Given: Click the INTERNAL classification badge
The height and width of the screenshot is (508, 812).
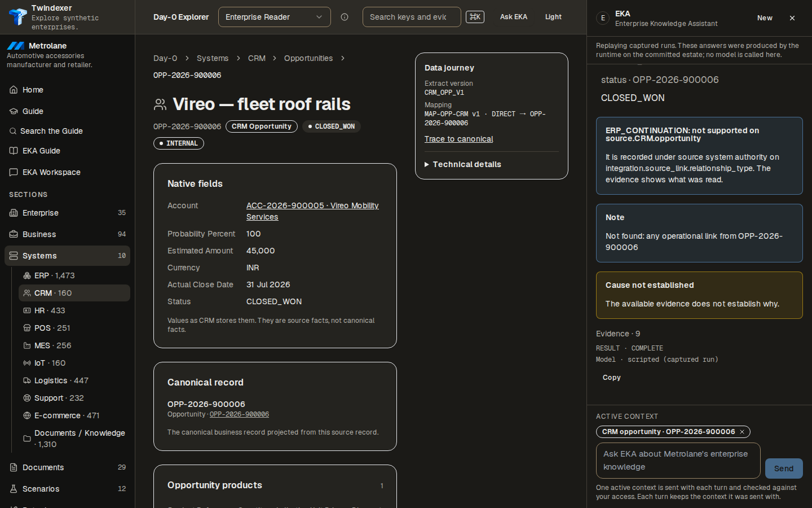Looking at the screenshot, I should 179,143.
